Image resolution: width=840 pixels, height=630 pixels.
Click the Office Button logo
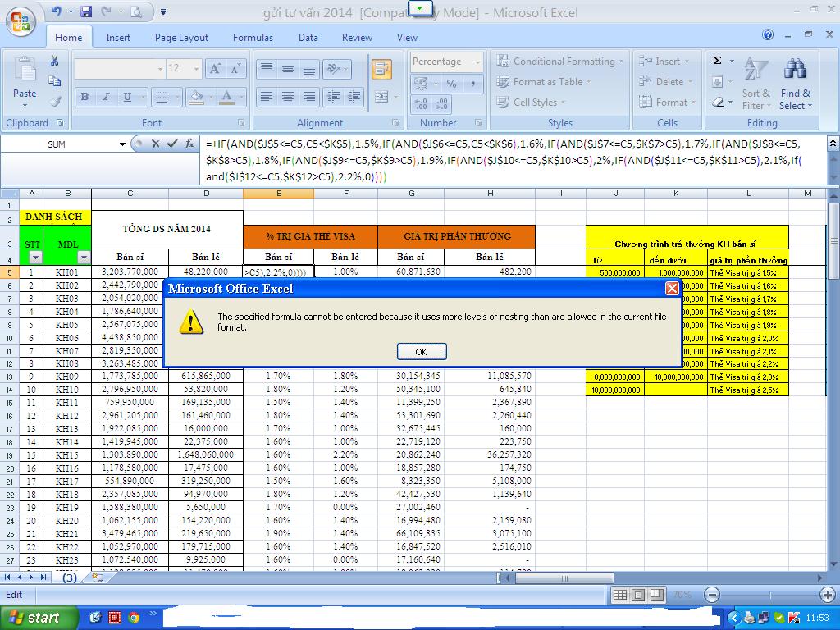(x=20, y=20)
